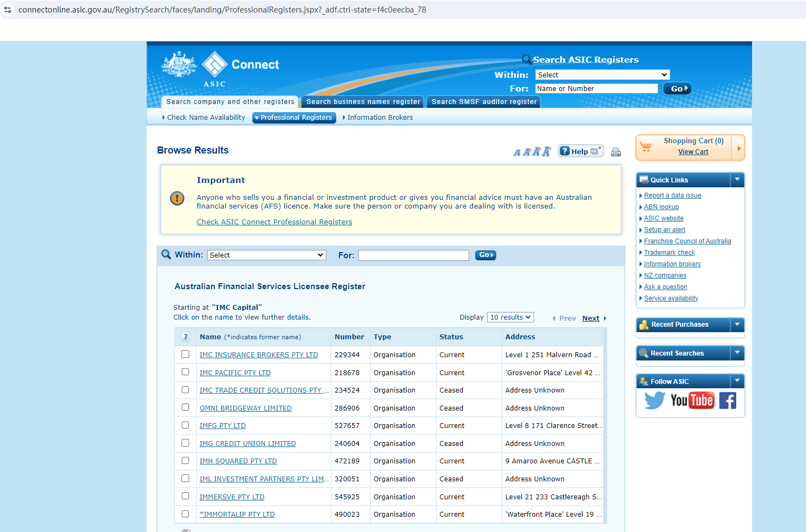Click the table help question mark icon
The image size is (806, 532).
point(185,337)
